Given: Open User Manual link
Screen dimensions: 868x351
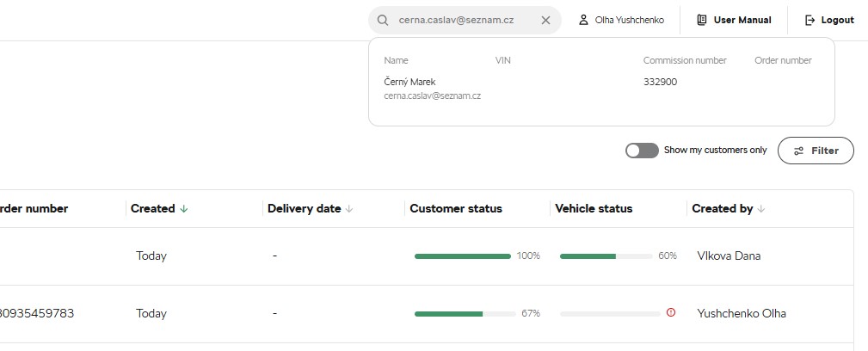Looking at the screenshot, I should click(x=742, y=20).
